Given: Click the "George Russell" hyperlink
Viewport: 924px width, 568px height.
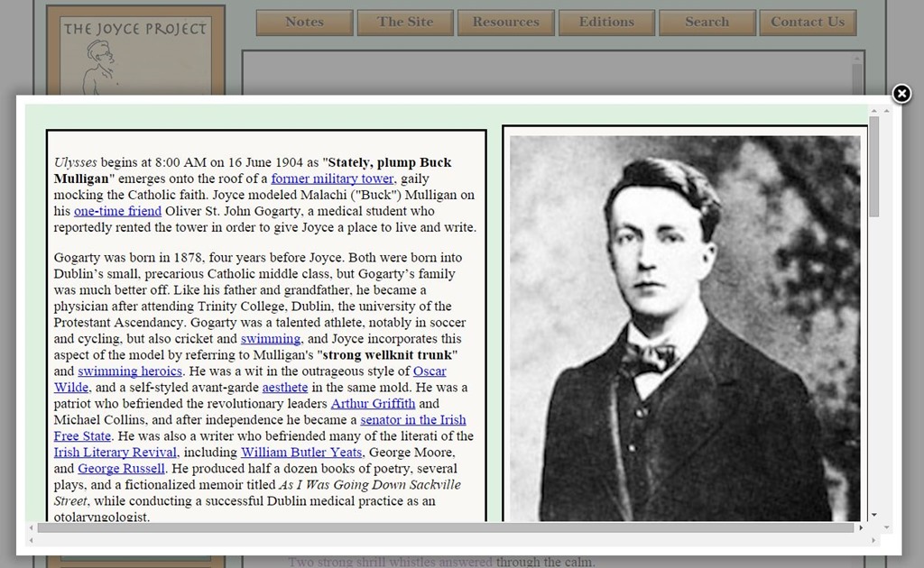Looking at the screenshot, I should pyautogui.click(x=121, y=468).
